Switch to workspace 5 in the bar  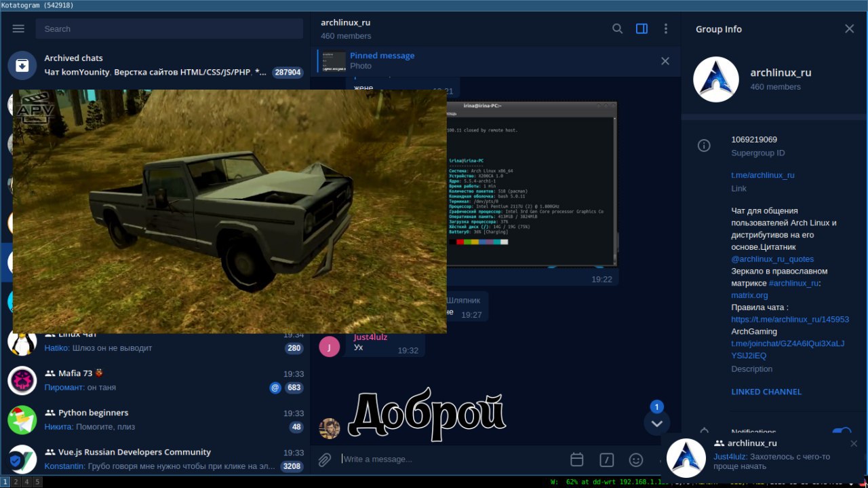click(x=38, y=482)
